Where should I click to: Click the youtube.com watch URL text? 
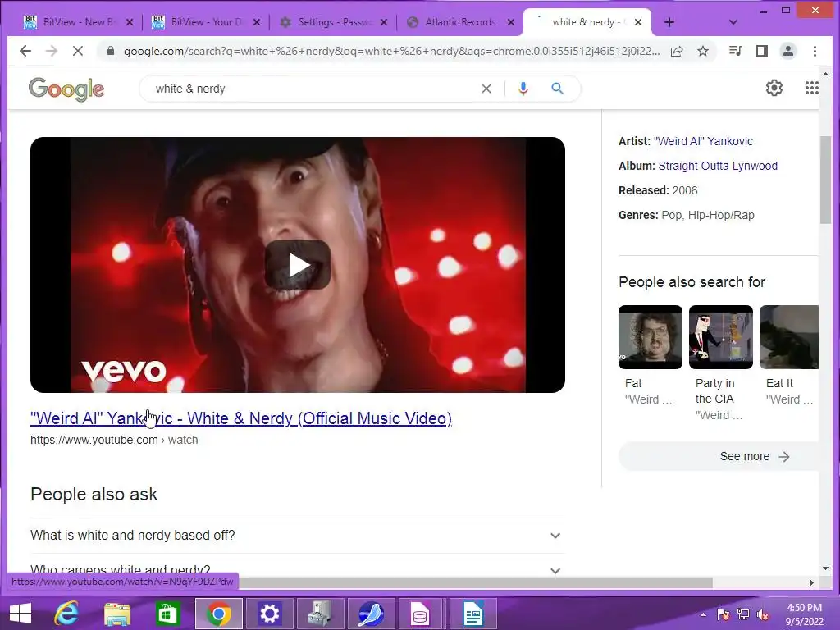(114, 440)
